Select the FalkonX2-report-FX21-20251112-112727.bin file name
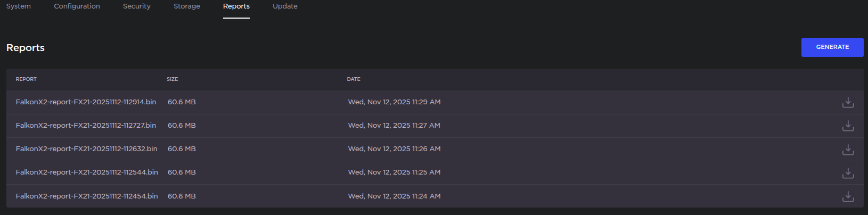This screenshot has height=215, width=868. pos(86,126)
